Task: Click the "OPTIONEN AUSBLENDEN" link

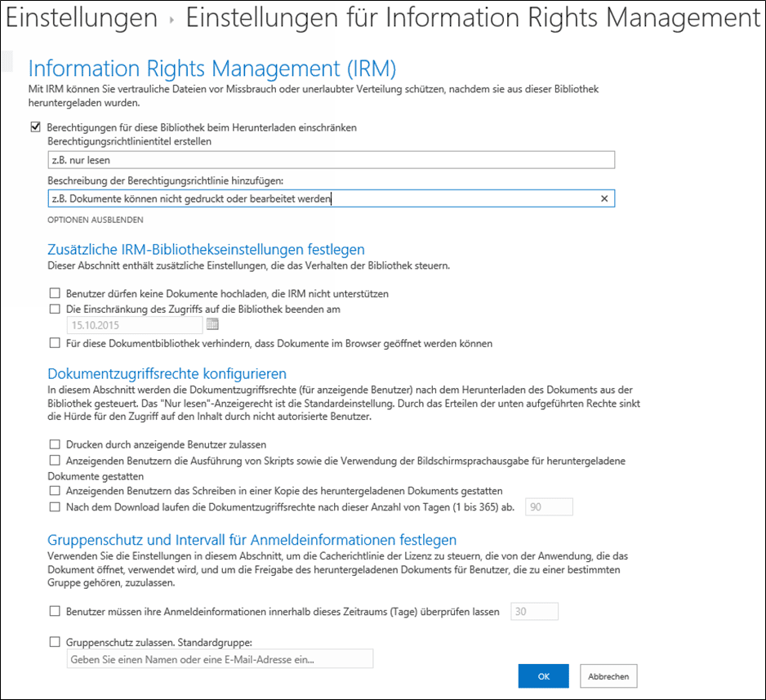Action: click(96, 220)
